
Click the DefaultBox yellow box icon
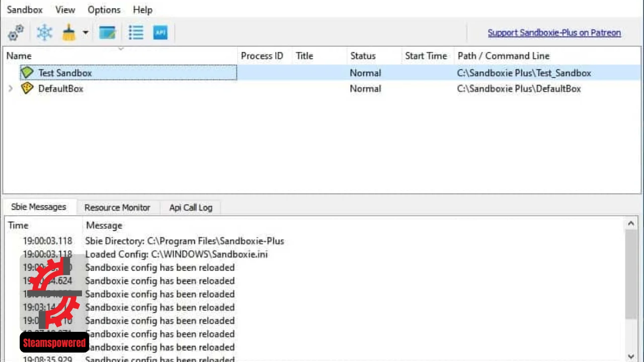tap(27, 88)
